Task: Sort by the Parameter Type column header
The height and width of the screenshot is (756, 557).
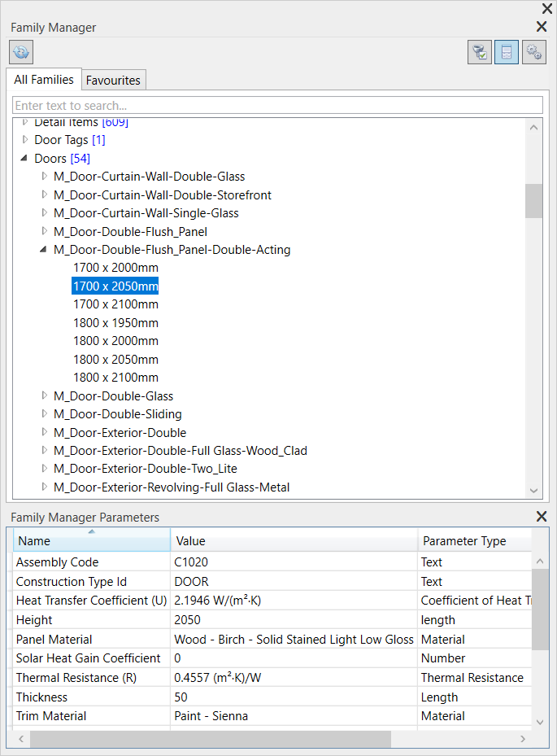Action: tap(475, 540)
